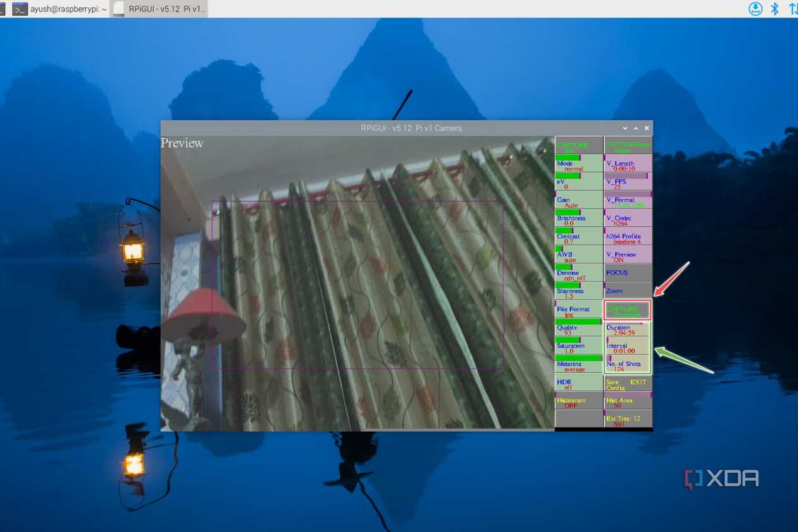Toggle the Histogram OFF setting

579,402
